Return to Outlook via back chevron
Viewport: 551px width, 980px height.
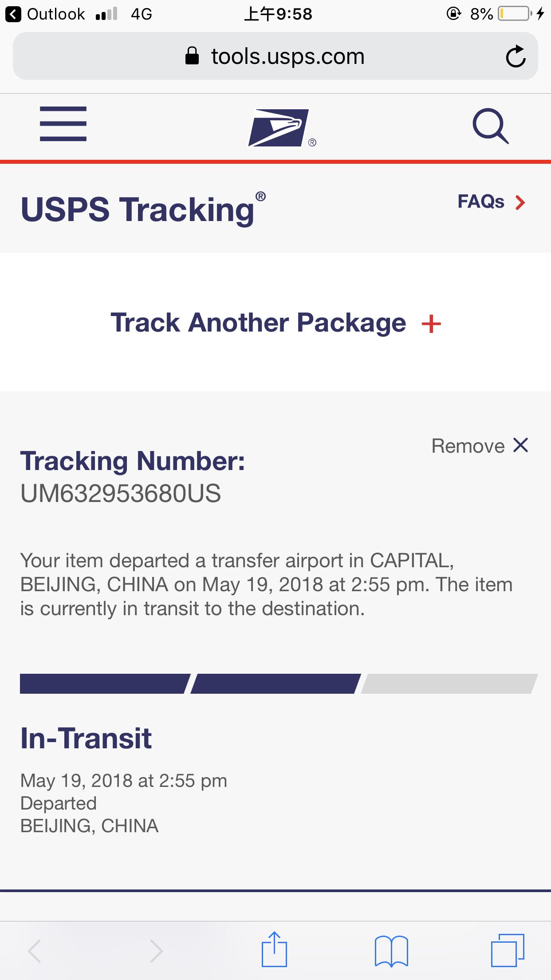(13, 14)
